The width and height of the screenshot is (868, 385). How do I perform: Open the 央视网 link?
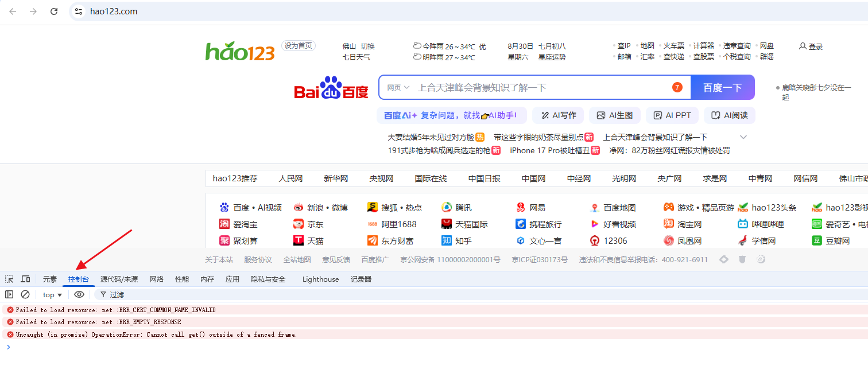click(x=381, y=178)
